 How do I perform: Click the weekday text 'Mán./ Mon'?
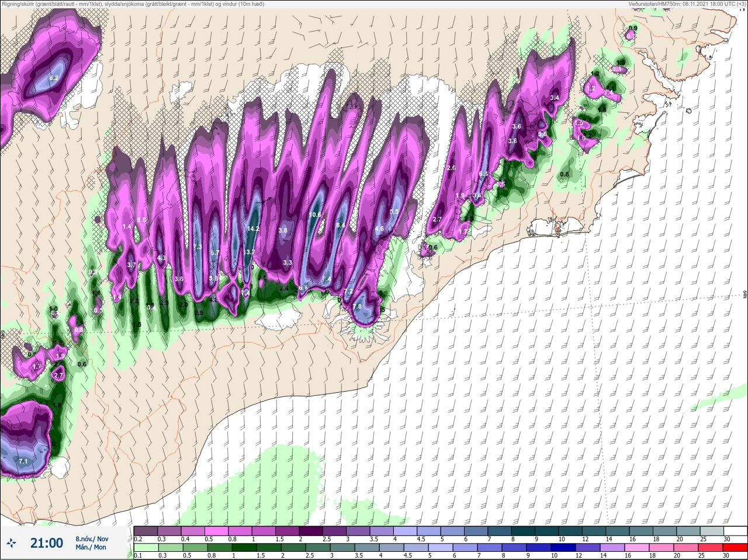[91, 548]
